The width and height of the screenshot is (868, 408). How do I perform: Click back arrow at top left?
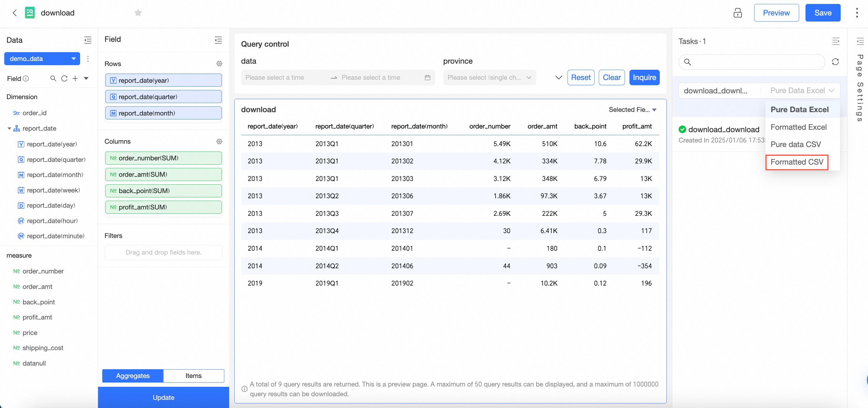(x=15, y=13)
